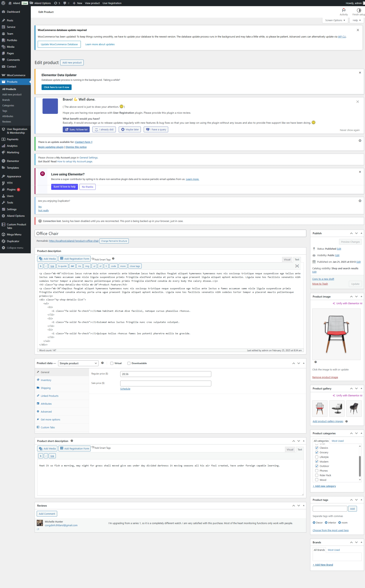Dismiss the Contact Form 7 update notice
Image resolution: width=365 pixels, height=588 pixels.
[x=360, y=141]
